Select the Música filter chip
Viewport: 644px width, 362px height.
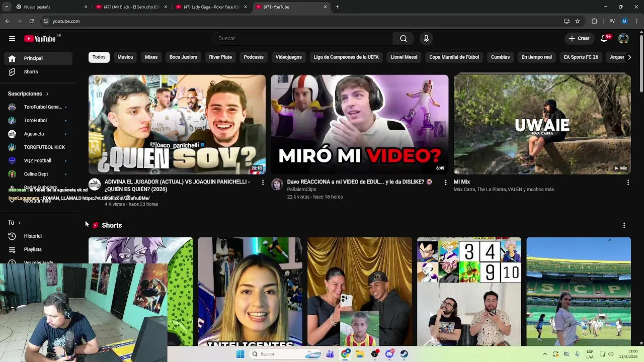click(x=125, y=57)
